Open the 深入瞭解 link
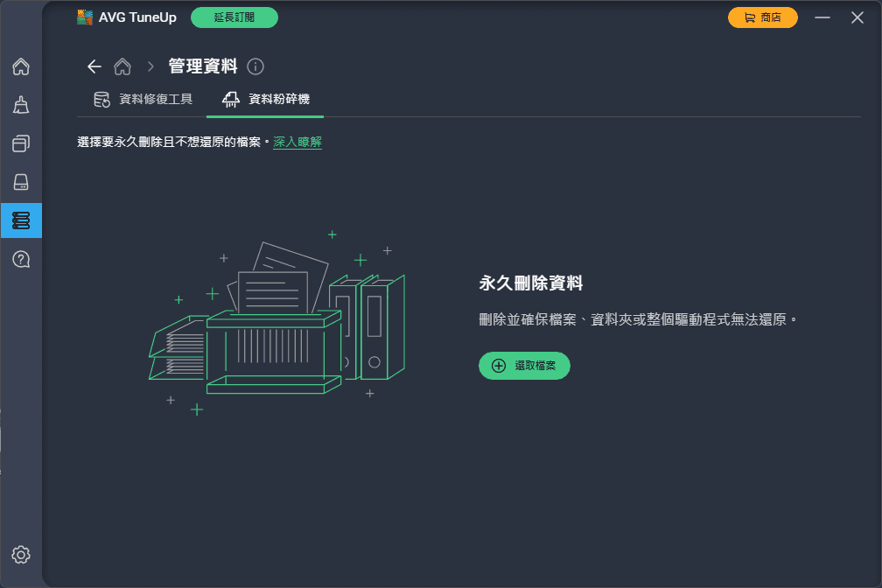Screen dimensions: 882x588 point(297,142)
